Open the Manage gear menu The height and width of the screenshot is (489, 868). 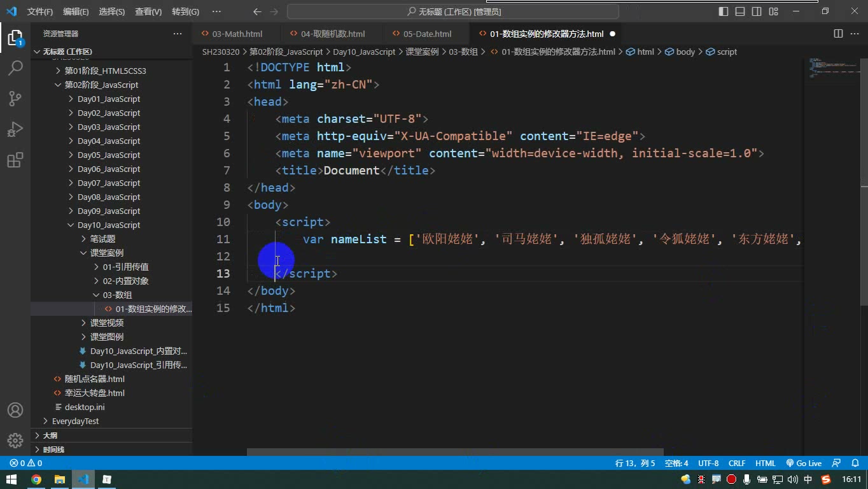(15, 440)
